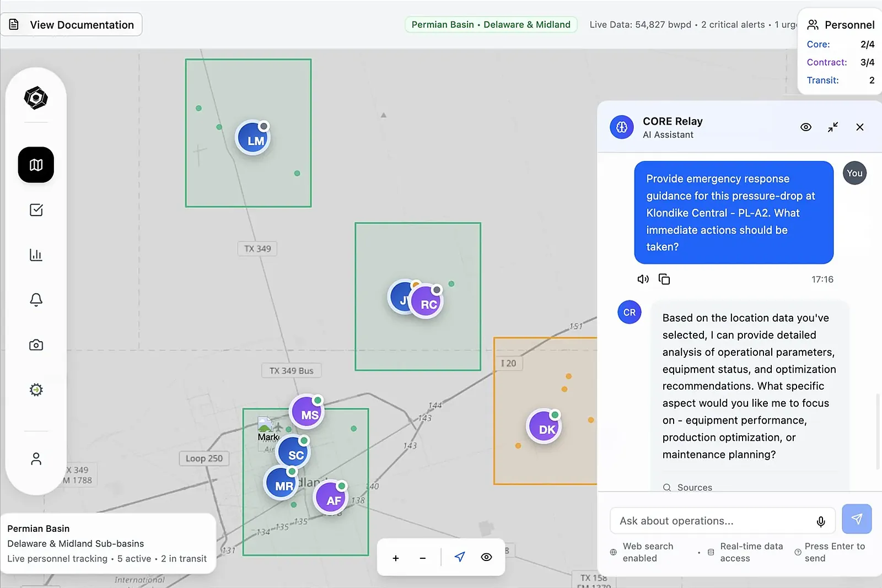
Task: Click the hexagon app logo in sidebar
Action: [36, 98]
